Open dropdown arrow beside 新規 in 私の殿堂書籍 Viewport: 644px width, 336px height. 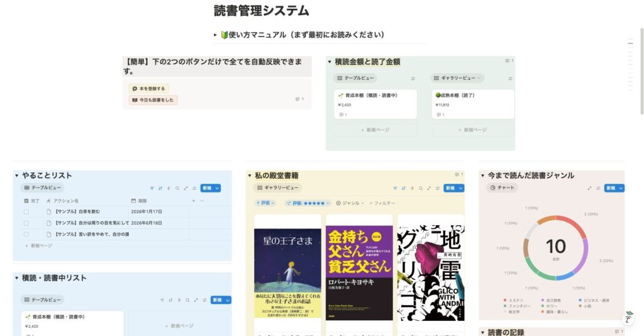point(460,188)
